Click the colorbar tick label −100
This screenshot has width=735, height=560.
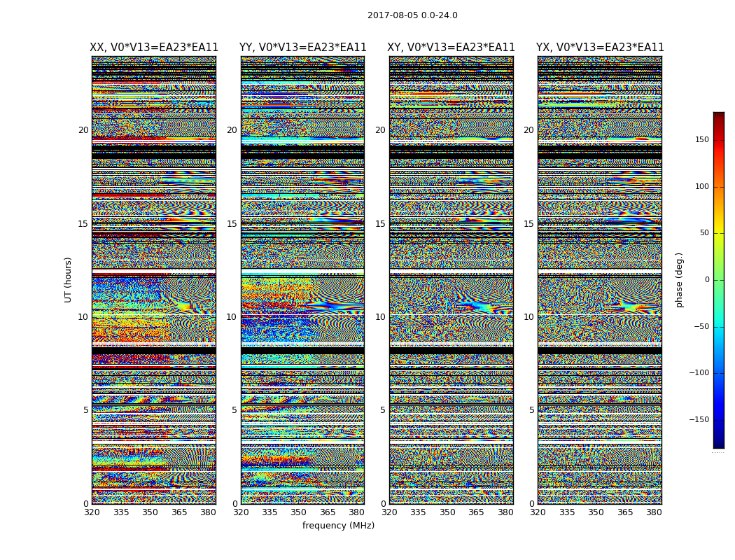tap(698, 373)
